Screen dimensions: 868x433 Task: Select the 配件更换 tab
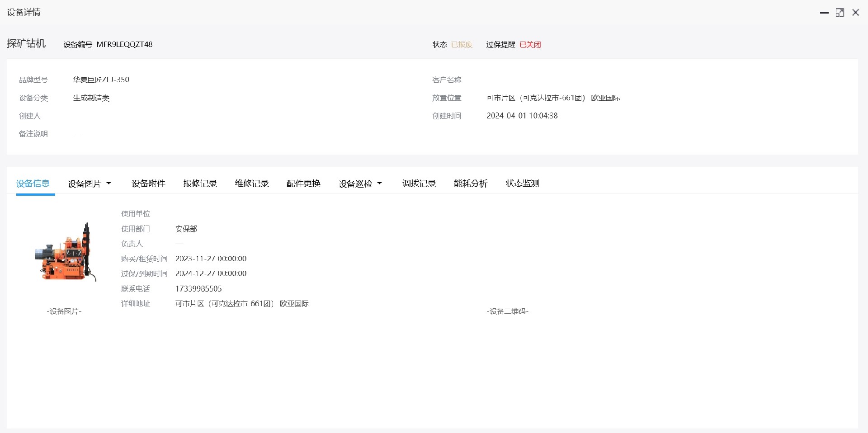303,184
